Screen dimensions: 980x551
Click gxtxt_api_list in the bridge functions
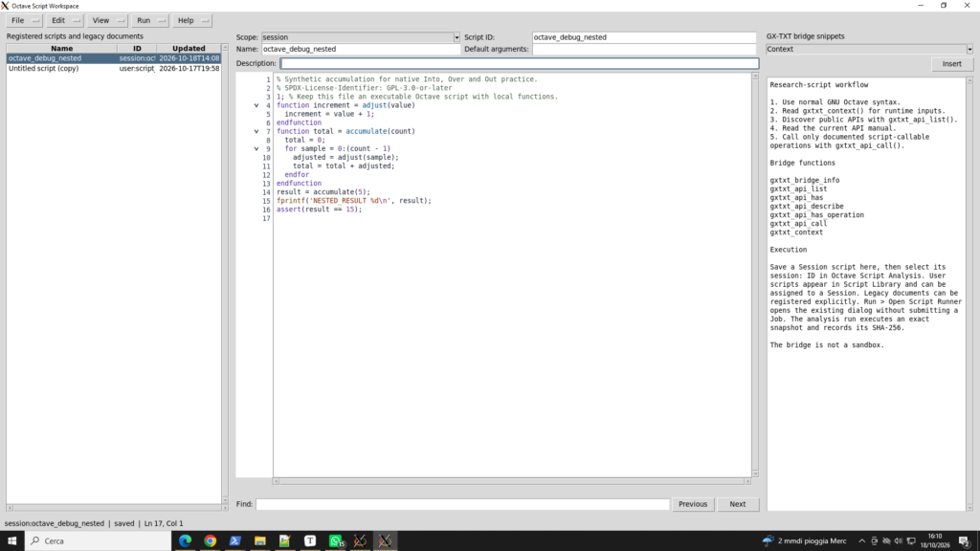798,188
